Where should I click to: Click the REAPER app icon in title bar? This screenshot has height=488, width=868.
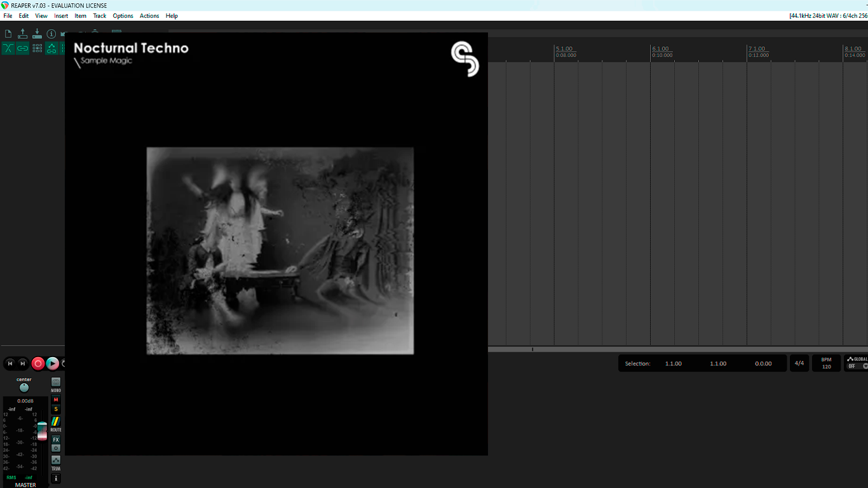pos(5,5)
